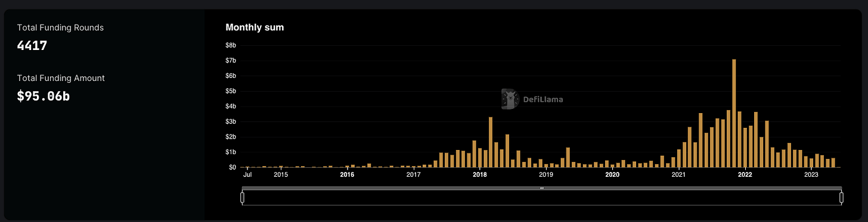The image size is (868, 222).
Task: Click the 2022 x-axis label
Action: [x=745, y=175]
